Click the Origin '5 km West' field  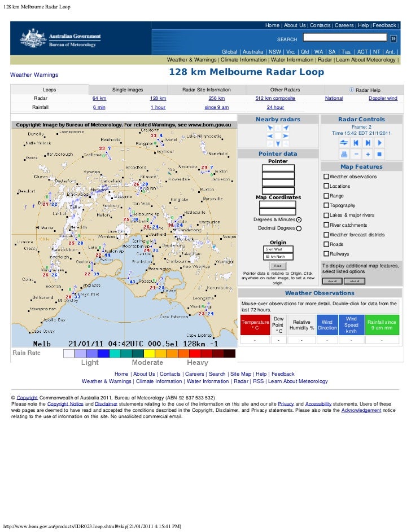[278, 249]
